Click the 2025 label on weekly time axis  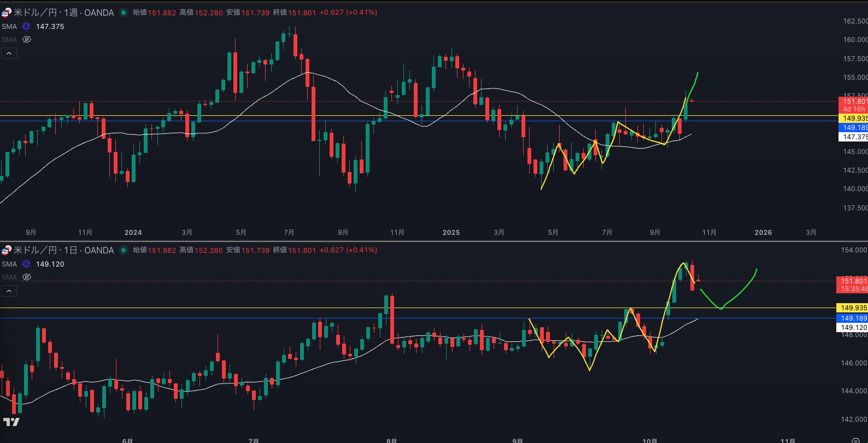coord(451,232)
